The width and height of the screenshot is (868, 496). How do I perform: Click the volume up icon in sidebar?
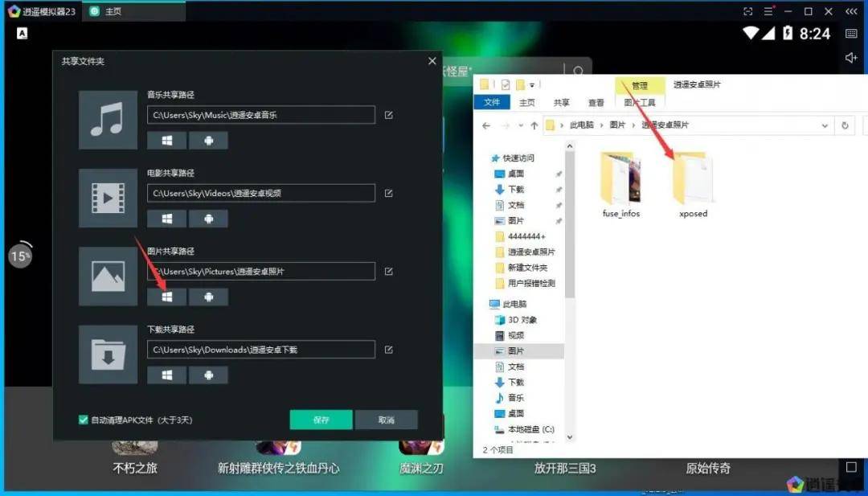[851, 58]
